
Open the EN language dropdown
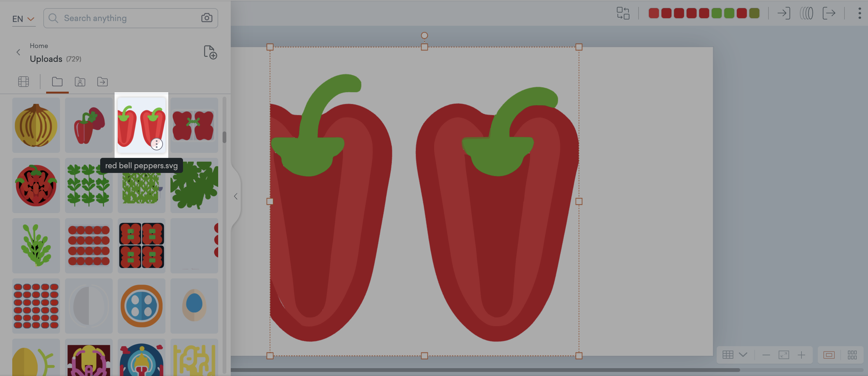(x=23, y=19)
